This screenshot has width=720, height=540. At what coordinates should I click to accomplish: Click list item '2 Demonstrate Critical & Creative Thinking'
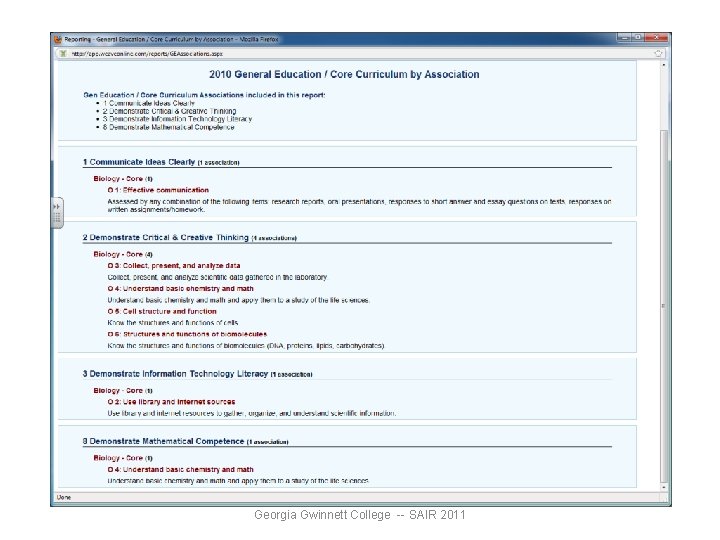pos(169,111)
